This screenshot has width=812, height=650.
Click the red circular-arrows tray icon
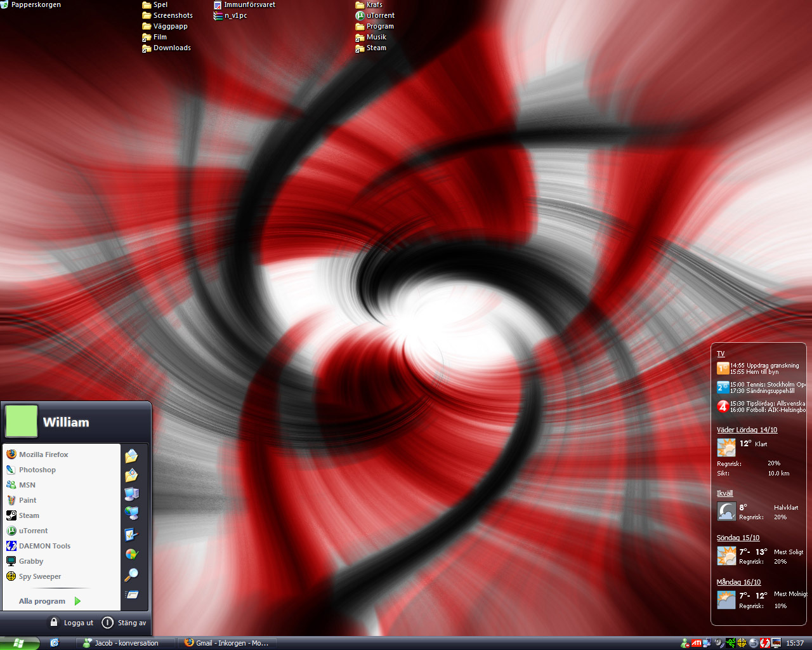tap(764, 643)
